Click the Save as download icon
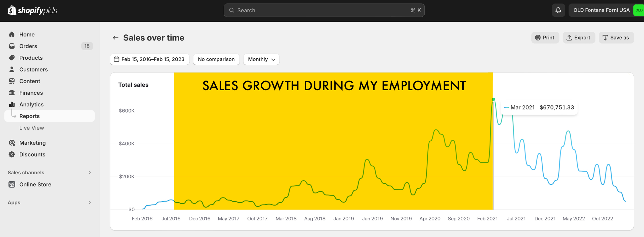 [605, 38]
